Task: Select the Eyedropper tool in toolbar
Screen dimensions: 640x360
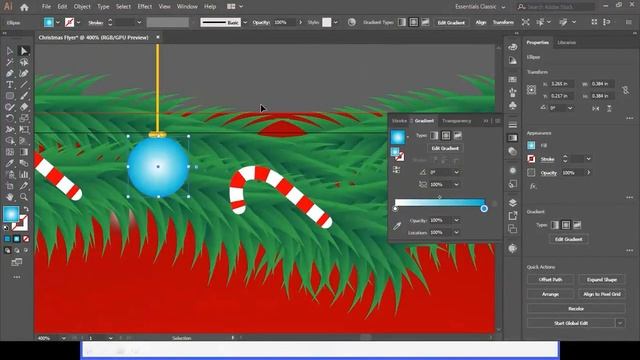Action: click(x=9, y=163)
